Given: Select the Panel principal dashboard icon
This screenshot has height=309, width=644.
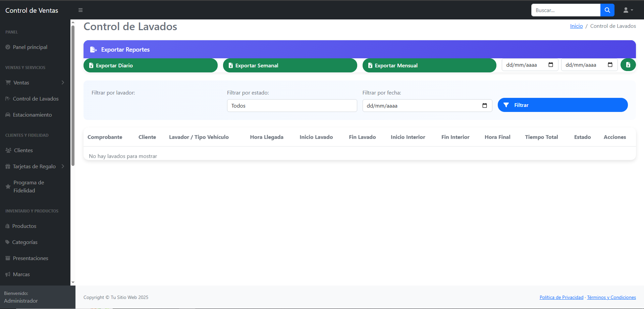Looking at the screenshot, I should tap(7, 47).
